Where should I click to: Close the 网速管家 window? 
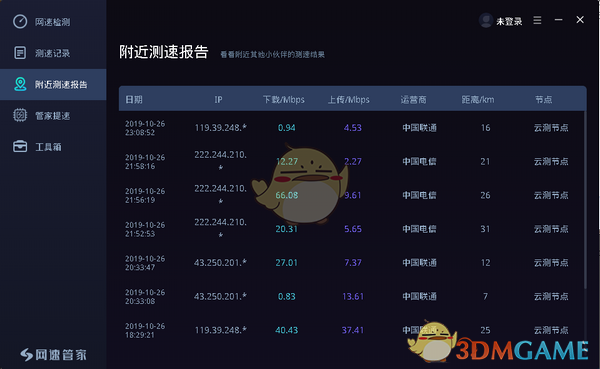[580, 20]
